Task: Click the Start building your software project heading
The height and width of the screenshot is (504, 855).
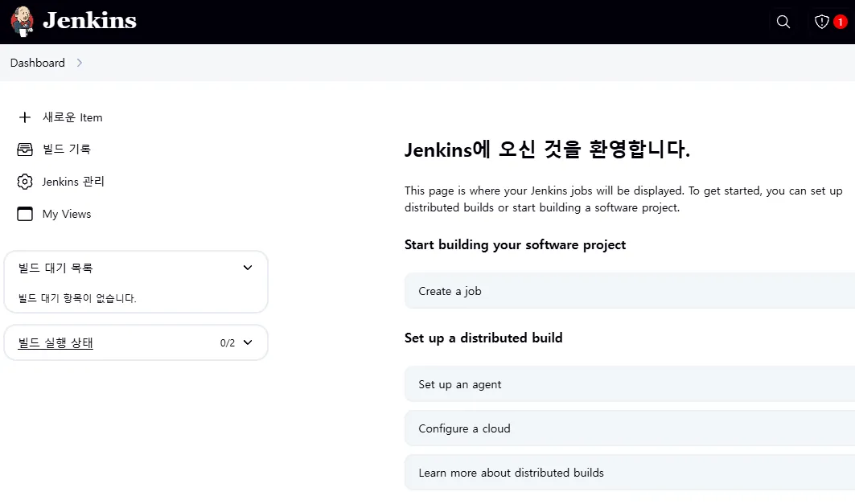Action: [x=516, y=244]
